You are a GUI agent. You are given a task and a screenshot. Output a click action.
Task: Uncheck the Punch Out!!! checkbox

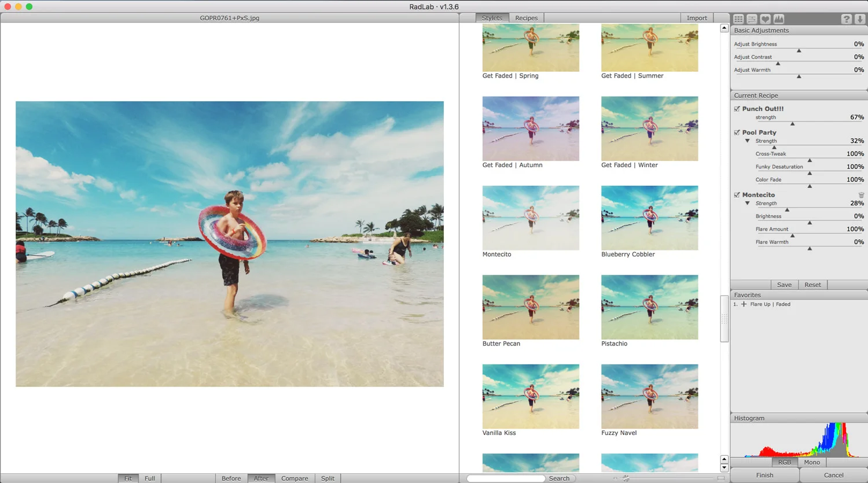737,109
